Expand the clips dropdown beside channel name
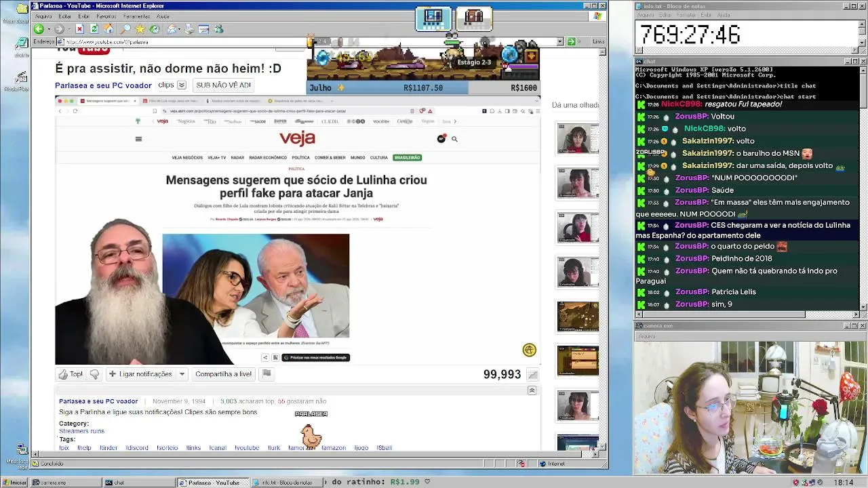 tap(181, 85)
